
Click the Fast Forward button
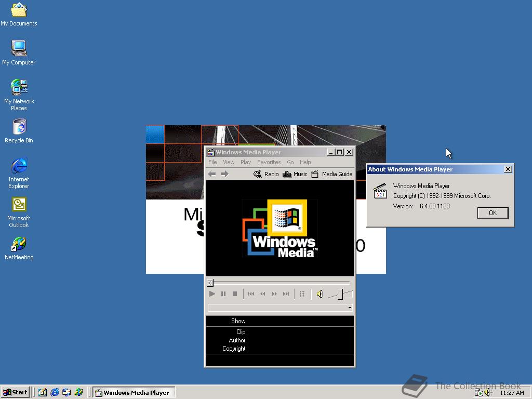click(274, 294)
